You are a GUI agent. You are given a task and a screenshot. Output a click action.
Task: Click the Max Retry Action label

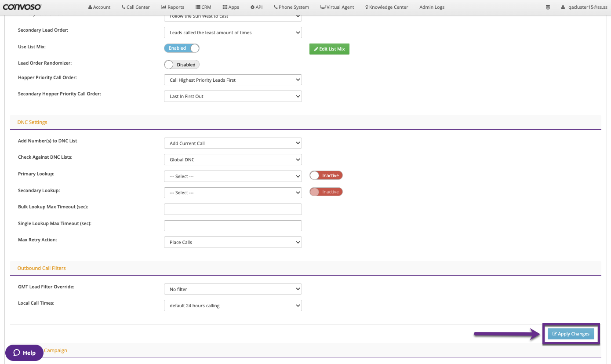(x=37, y=240)
